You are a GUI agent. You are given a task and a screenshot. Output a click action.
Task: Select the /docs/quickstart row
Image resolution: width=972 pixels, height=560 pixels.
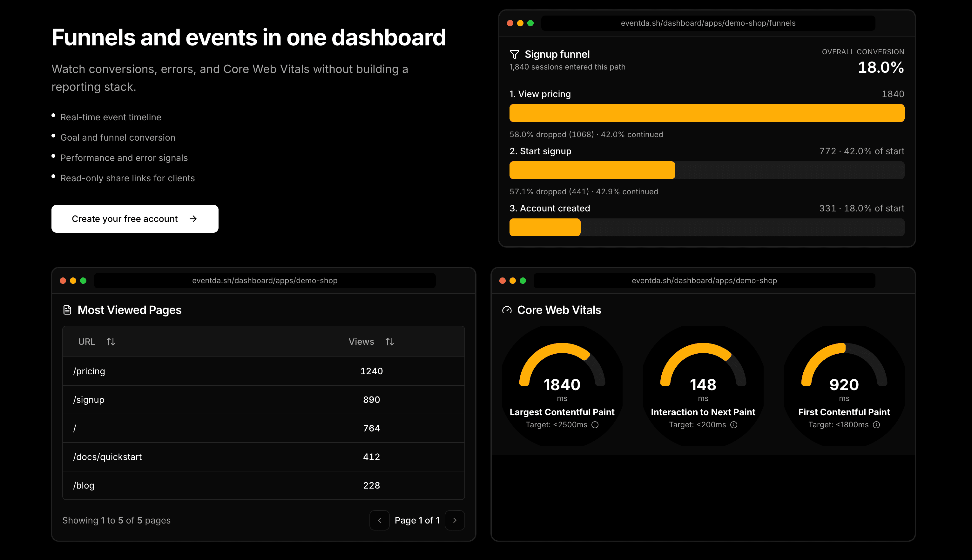coord(264,457)
